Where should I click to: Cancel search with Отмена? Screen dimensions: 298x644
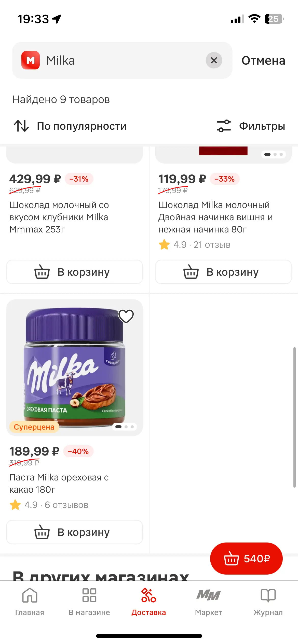[x=263, y=61]
